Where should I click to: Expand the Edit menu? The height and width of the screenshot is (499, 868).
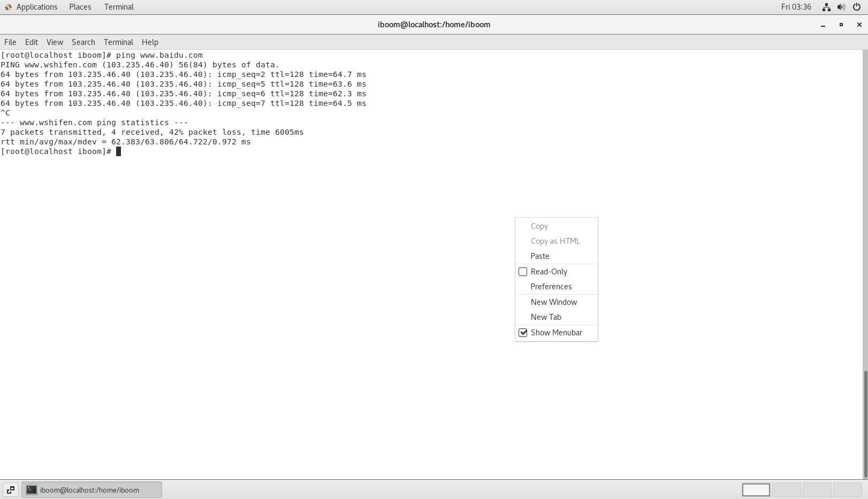(x=32, y=42)
